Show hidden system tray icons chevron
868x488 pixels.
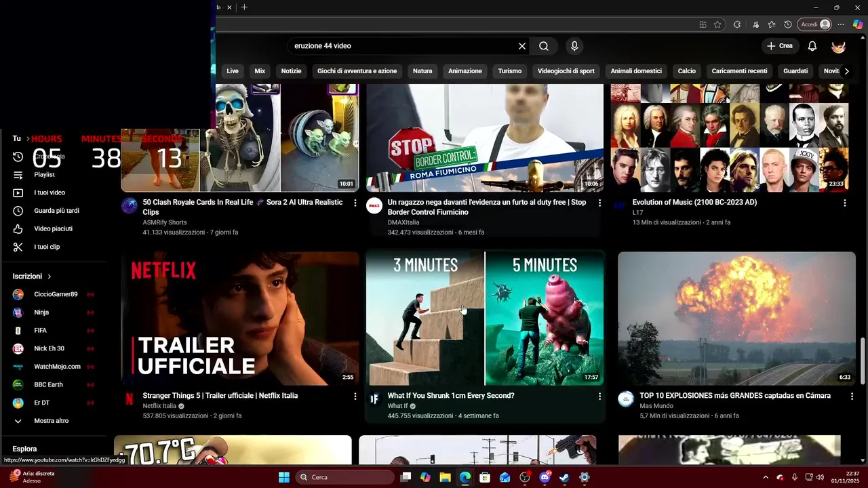(x=766, y=477)
